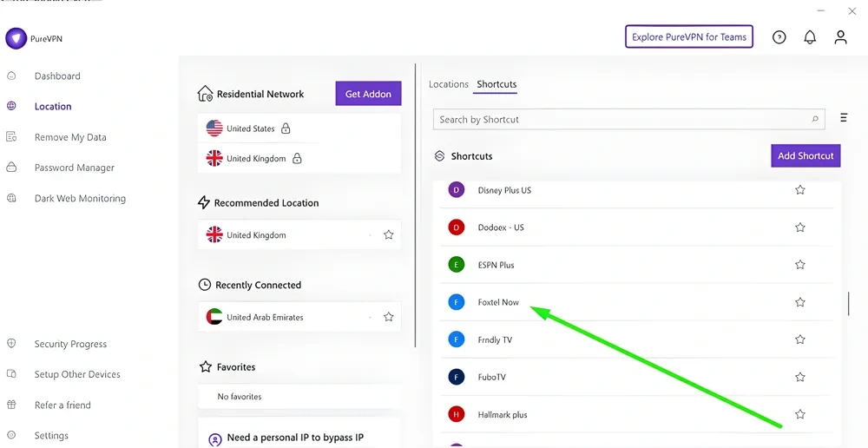868x448 pixels.
Task: Favorite the Disney Plus US shortcut star
Action: tap(800, 190)
